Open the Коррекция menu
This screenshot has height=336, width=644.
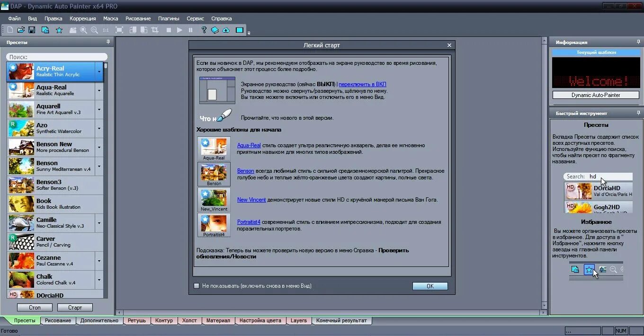click(83, 18)
